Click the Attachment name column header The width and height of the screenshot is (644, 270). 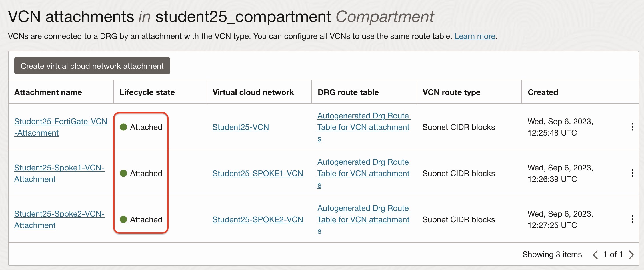click(x=48, y=92)
